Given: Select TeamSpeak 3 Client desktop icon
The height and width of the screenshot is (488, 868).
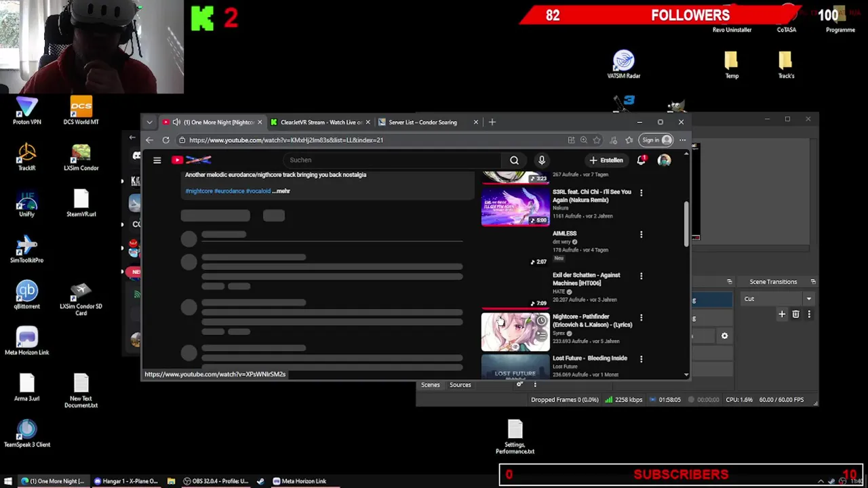Looking at the screenshot, I should pyautogui.click(x=27, y=434).
